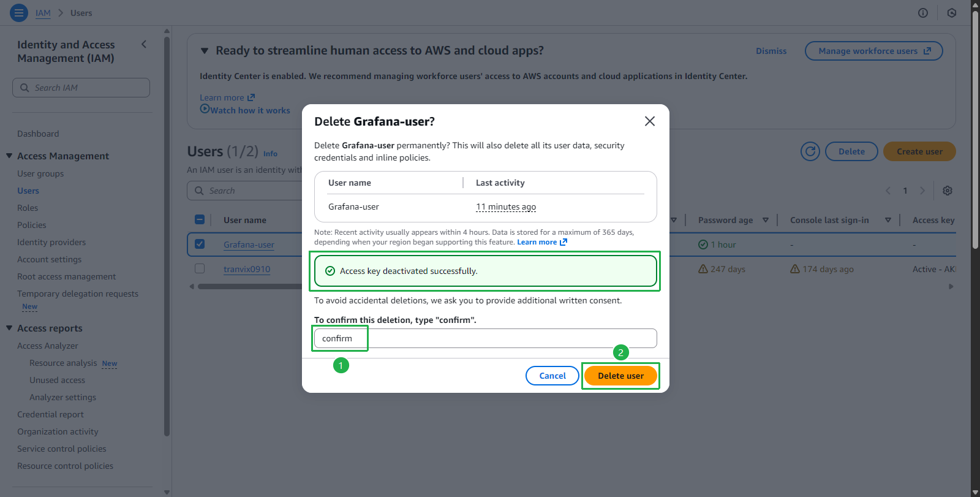Screen dimensions: 980x497
Task: Open User groups in sidebar
Action: 40,173
